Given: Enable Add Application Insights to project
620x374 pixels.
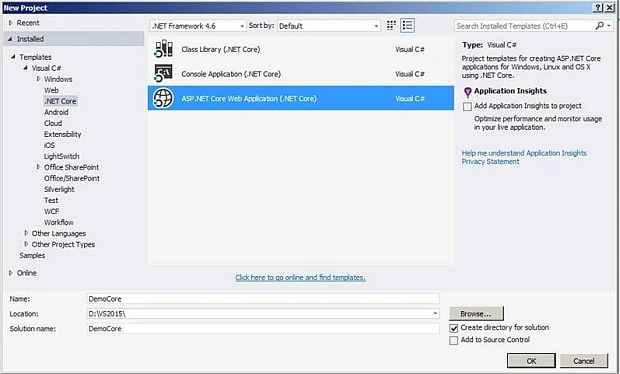Looking at the screenshot, I should pos(467,106).
